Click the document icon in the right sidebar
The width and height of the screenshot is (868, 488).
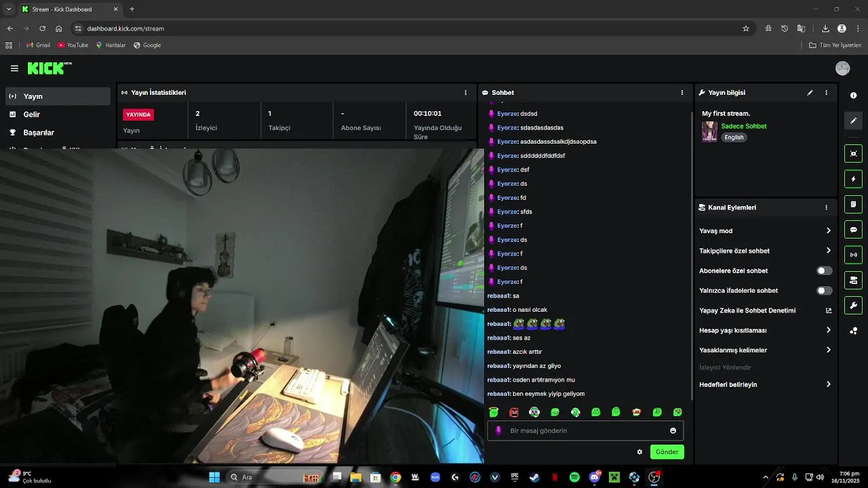(853, 204)
